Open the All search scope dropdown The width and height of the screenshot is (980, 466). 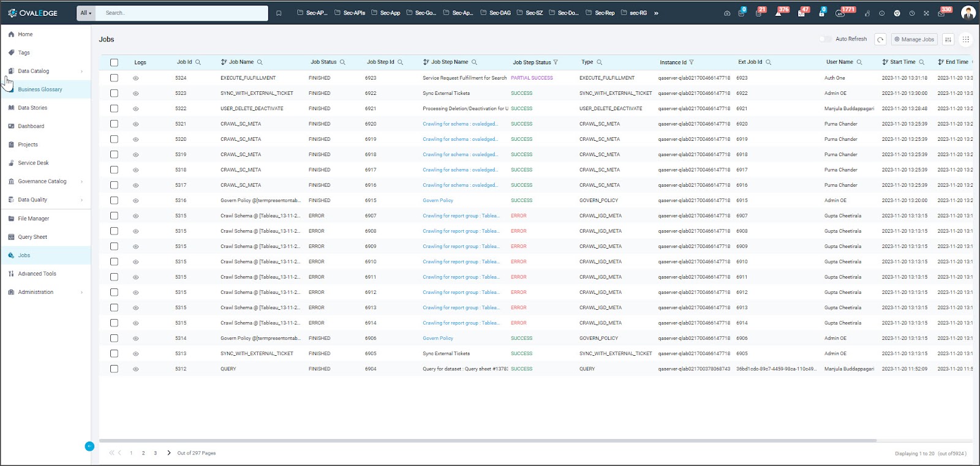(86, 13)
